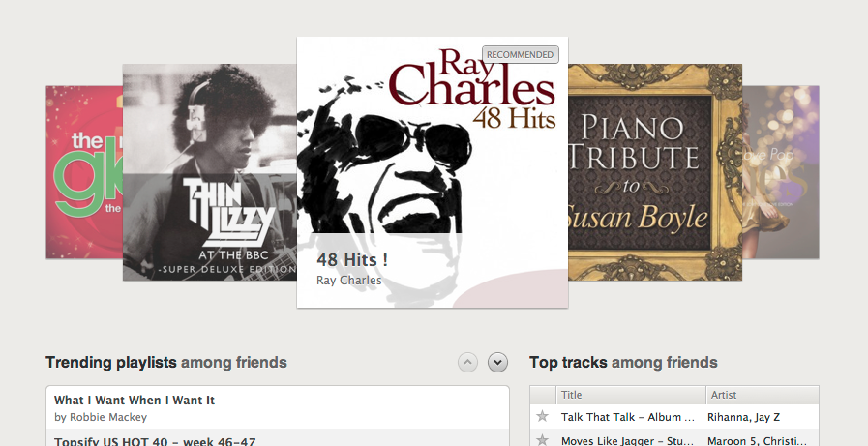
Task: Click the RECOMMENDED badge
Action: click(x=521, y=55)
